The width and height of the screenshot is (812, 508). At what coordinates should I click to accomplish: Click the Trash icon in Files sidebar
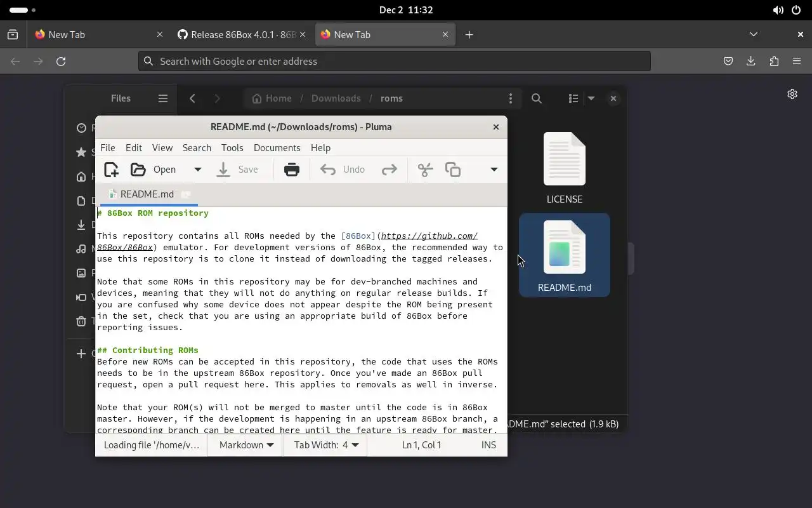pos(81,321)
